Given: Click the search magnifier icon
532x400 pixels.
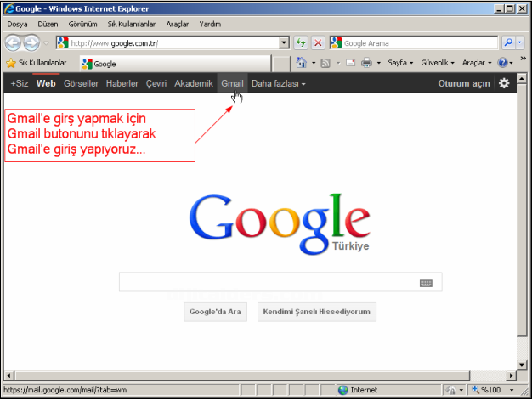Looking at the screenshot, I should (x=508, y=42).
